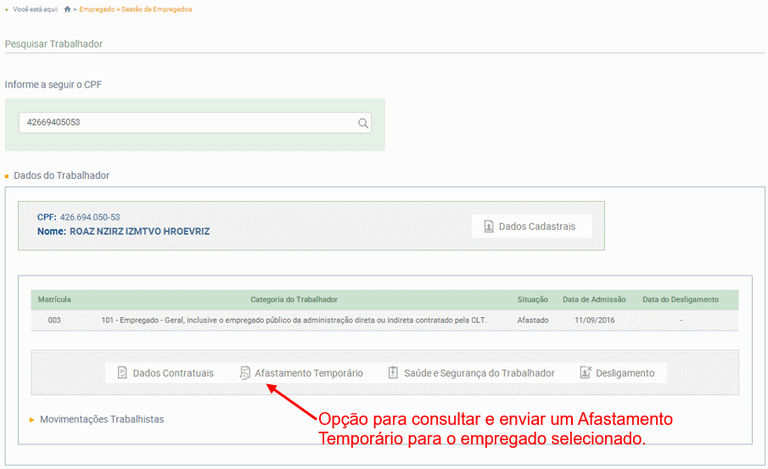The width and height of the screenshot is (768, 469).
Task: Open Dados Cadastrais for the worker
Action: 531,227
